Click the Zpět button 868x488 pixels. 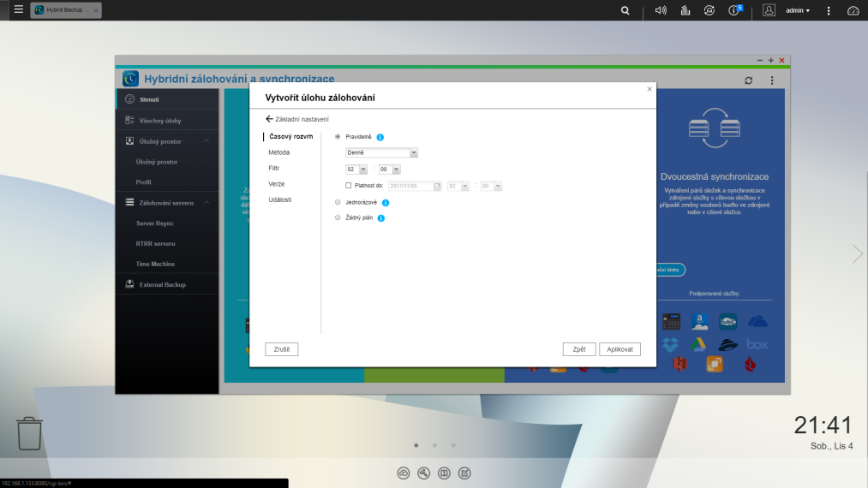(579, 349)
